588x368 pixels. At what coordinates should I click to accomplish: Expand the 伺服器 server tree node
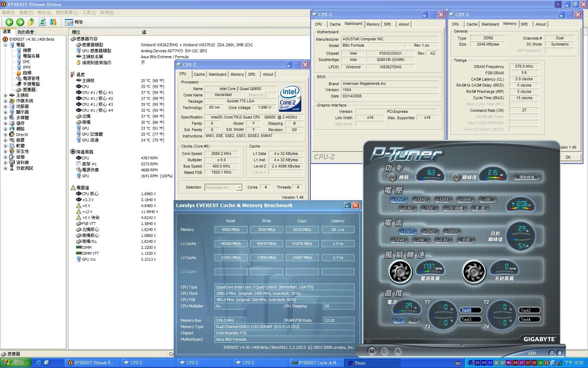coord(5,107)
